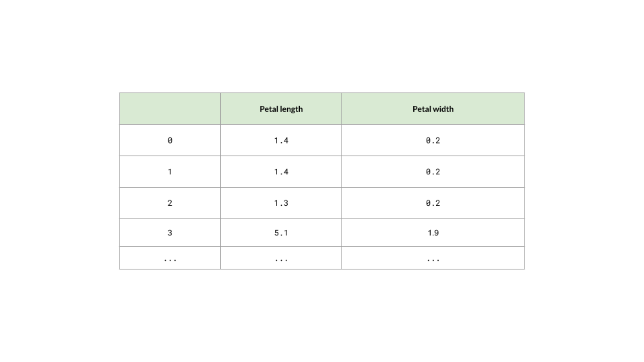
Task: Select row index 0 cell
Action: click(x=170, y=140)
